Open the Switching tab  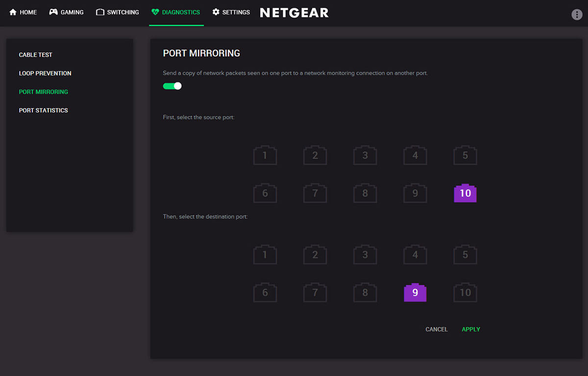click(118, 12)
